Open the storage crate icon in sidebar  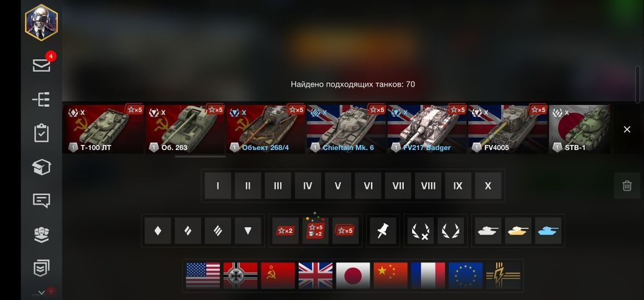(x=41, y=167)
